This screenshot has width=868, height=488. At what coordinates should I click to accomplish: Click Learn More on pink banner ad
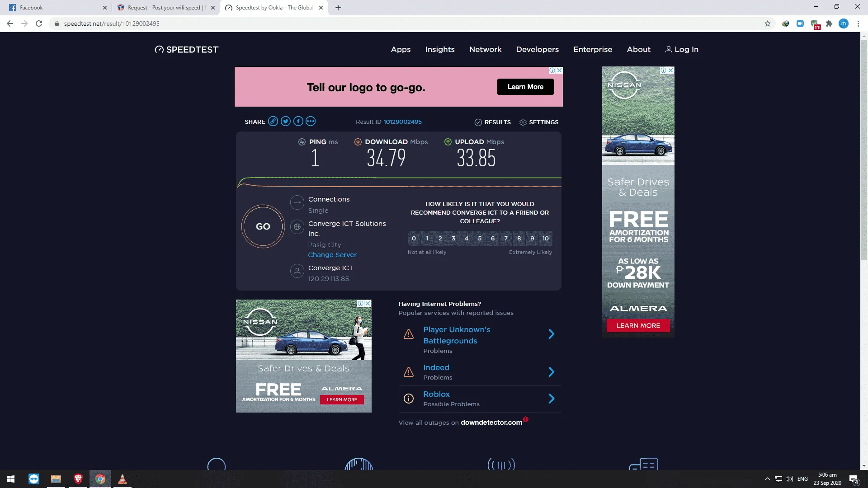(525, 87)
